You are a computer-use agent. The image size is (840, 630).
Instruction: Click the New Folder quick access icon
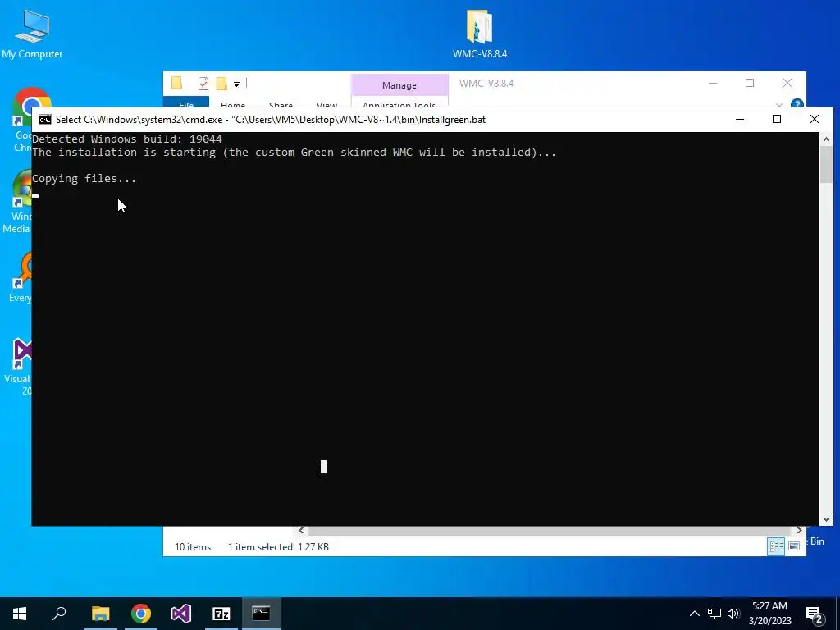coord(221,84)
